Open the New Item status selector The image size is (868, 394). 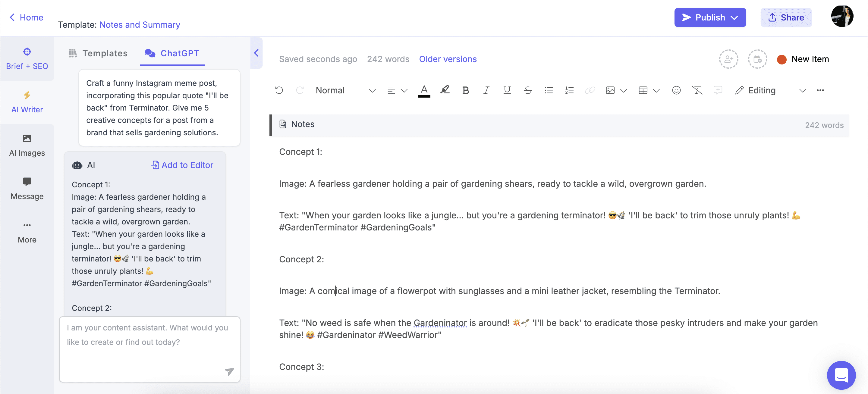pos(810,59)
